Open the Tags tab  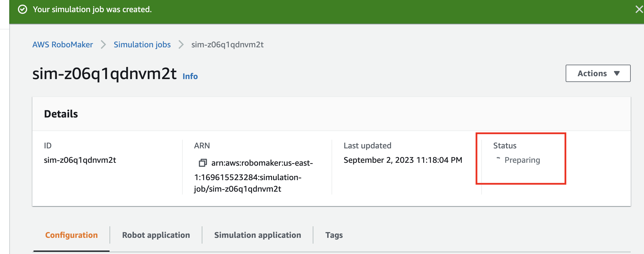coord(334,235)
